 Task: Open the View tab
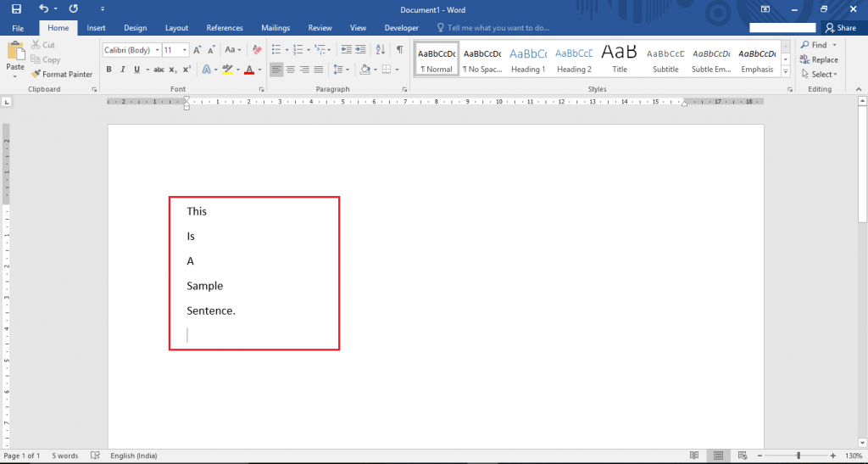(359, 28)
